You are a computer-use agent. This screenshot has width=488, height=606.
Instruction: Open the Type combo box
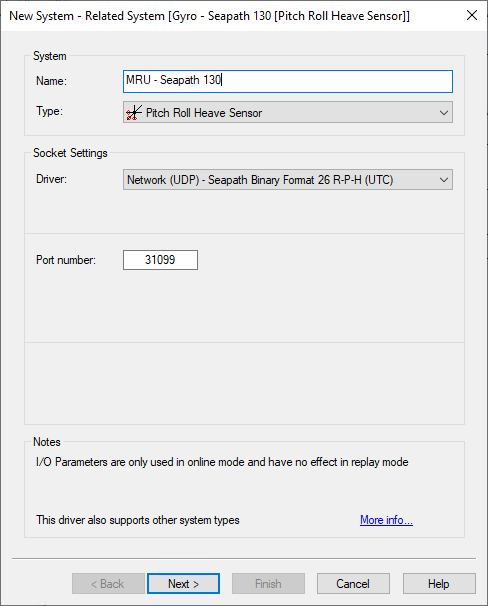pyautogui.click(x=288, y=112)
